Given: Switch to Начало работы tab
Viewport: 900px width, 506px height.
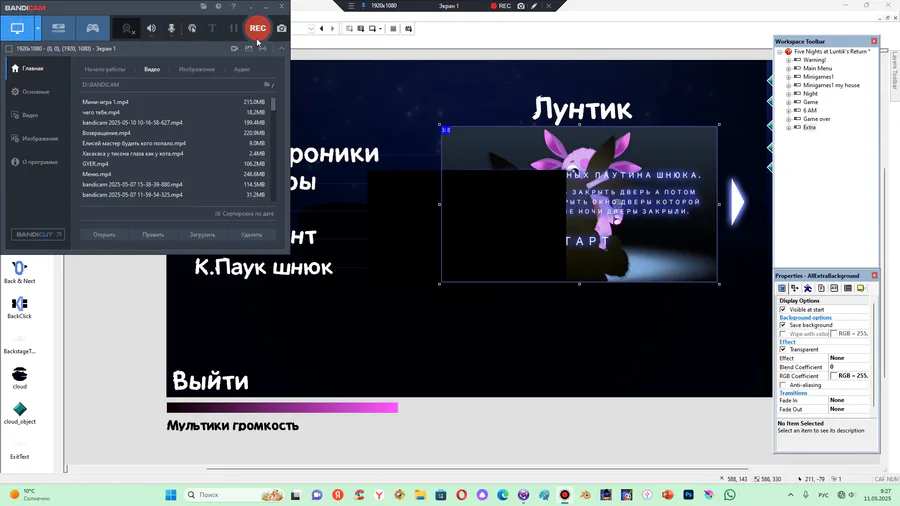Looking at the screenshot, I should [104, 69].
